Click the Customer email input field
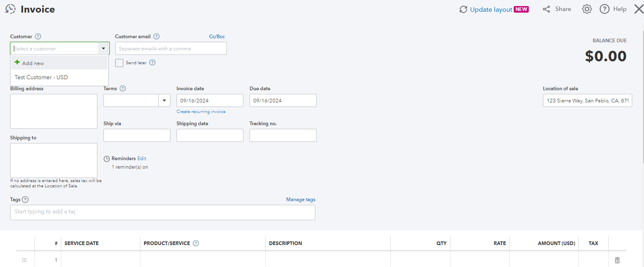Screen dimensions: 644x267 (171, 49)
